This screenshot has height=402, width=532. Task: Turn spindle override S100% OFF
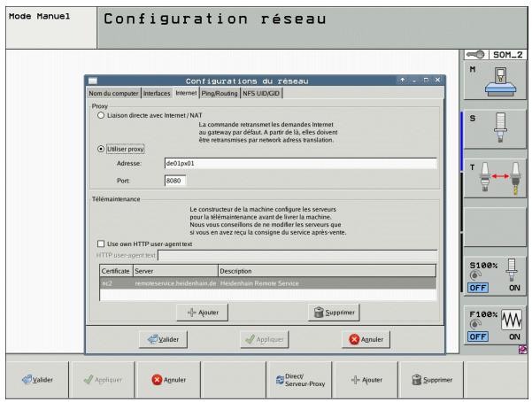[478, 288]
